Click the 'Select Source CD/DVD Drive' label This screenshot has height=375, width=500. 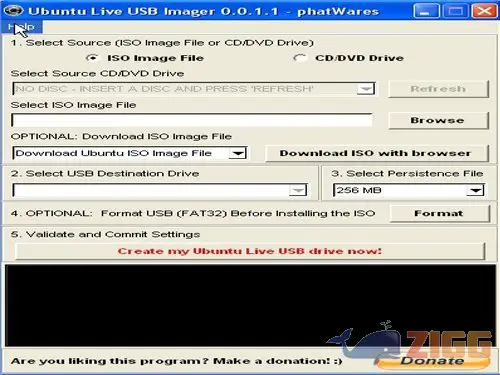point(97,73)
